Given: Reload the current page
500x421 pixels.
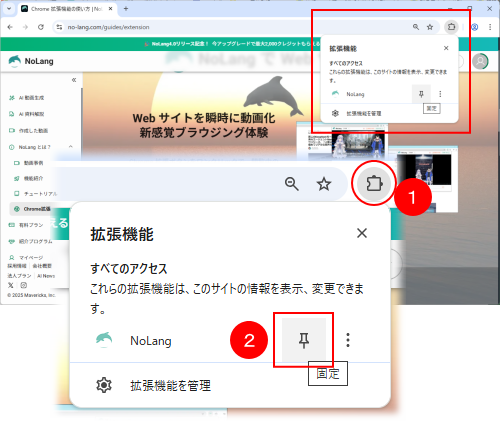Looking at the screenshot, I should tap(41, 27).
